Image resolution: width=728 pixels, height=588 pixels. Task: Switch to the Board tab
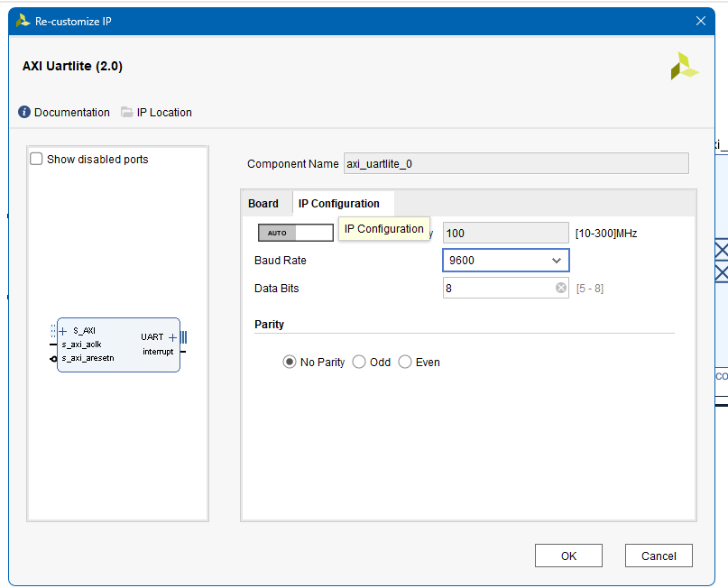263,204
